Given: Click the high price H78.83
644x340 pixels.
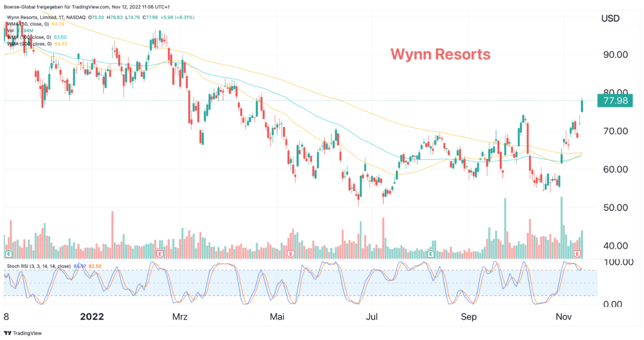Looking at the screenshot, I should pyautogui.click(x=114, y=17).
